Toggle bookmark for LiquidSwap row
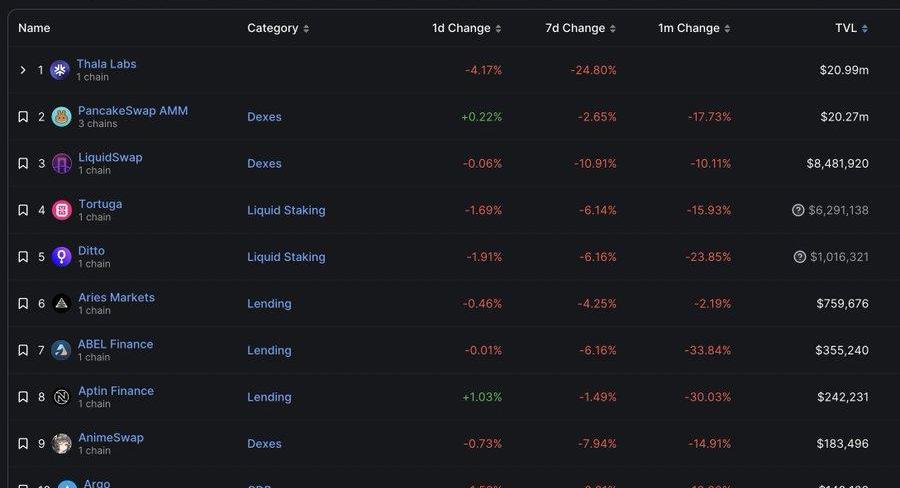 pyautogui.click(x=23, y=164)
